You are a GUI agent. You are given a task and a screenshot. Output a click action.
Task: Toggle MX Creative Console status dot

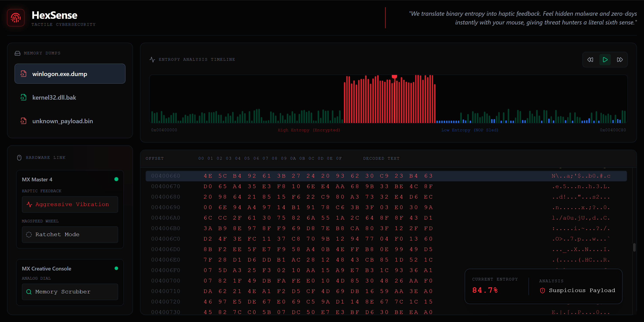(x=116, y=268)
